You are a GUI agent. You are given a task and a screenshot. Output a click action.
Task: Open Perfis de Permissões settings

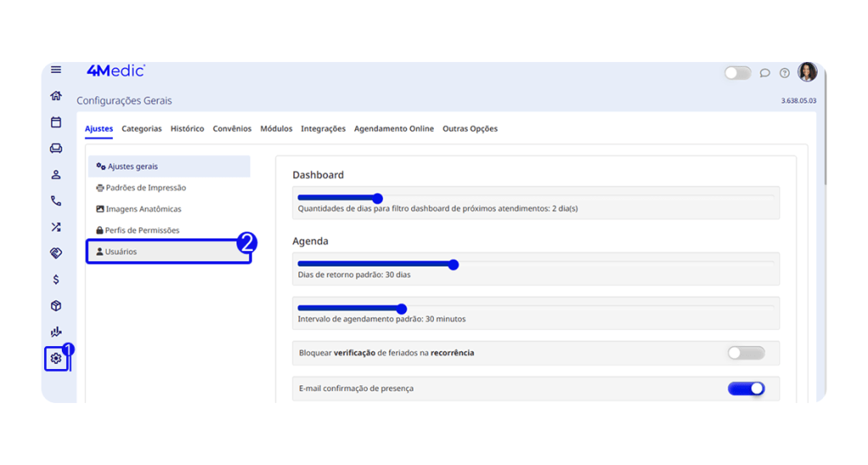click(x=142, y=231)
